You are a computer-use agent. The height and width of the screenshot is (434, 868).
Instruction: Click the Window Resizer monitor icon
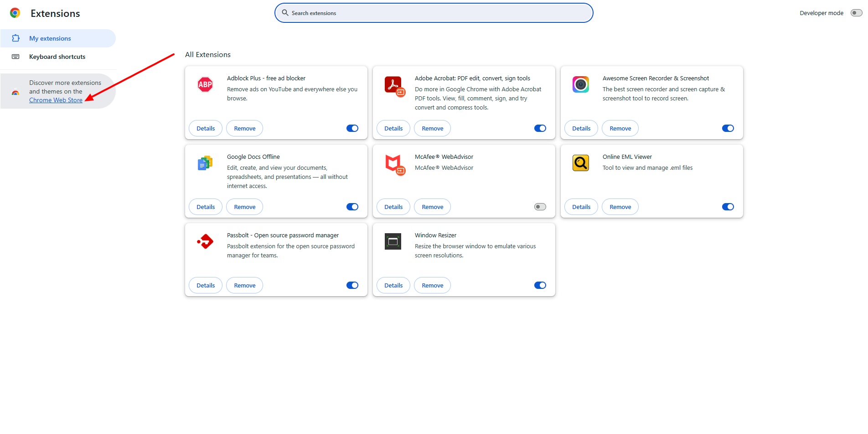point(393,241)
